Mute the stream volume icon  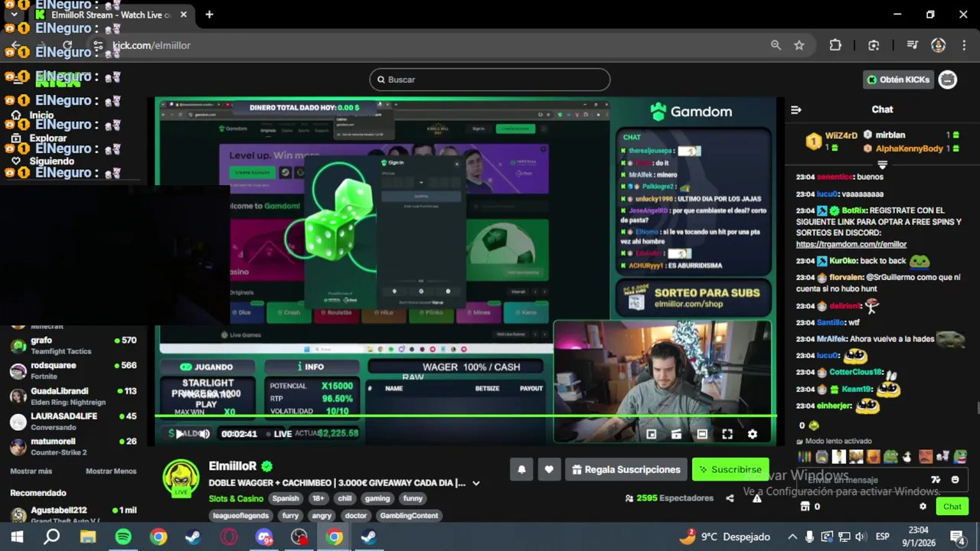(204, 434)
